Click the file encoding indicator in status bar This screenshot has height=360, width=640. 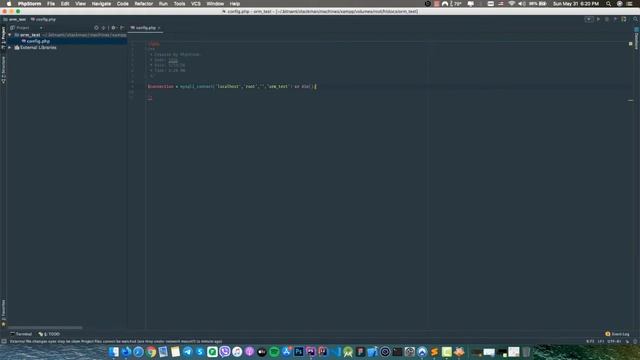point(614,341)
